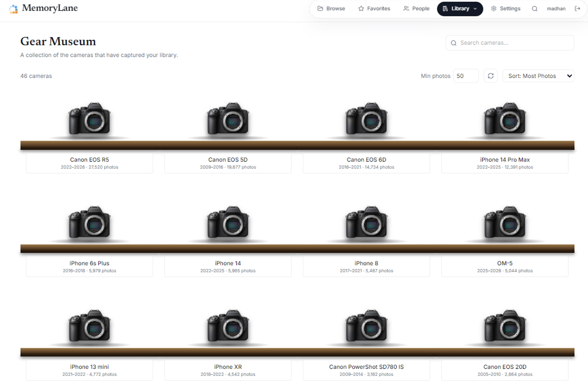Click the MemoryLane logo icon

point(13,9)
